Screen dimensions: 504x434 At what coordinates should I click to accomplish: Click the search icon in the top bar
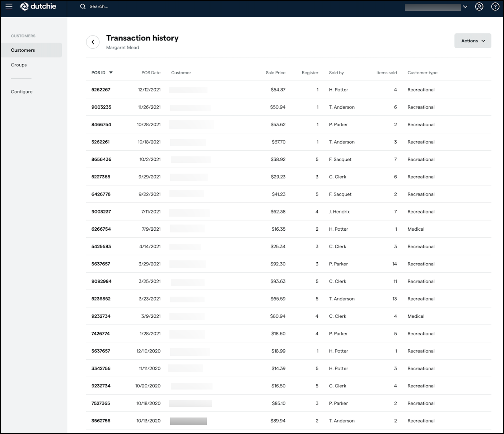(x=83, y=6)
